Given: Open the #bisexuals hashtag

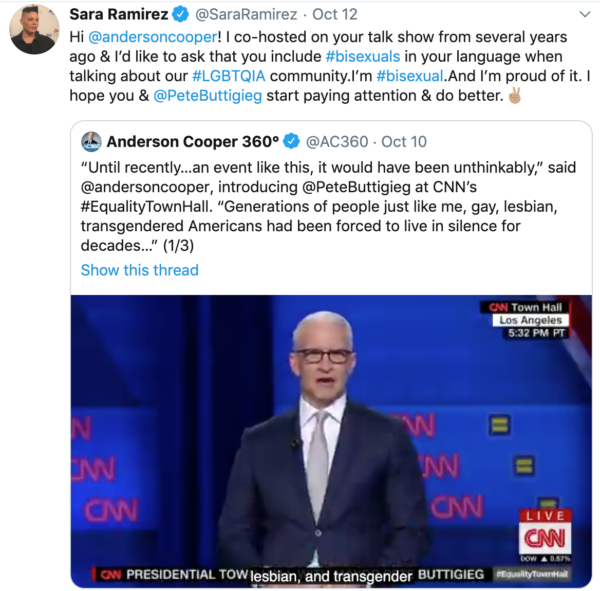Looking at the screenshot, I should (x=363, y=57).
